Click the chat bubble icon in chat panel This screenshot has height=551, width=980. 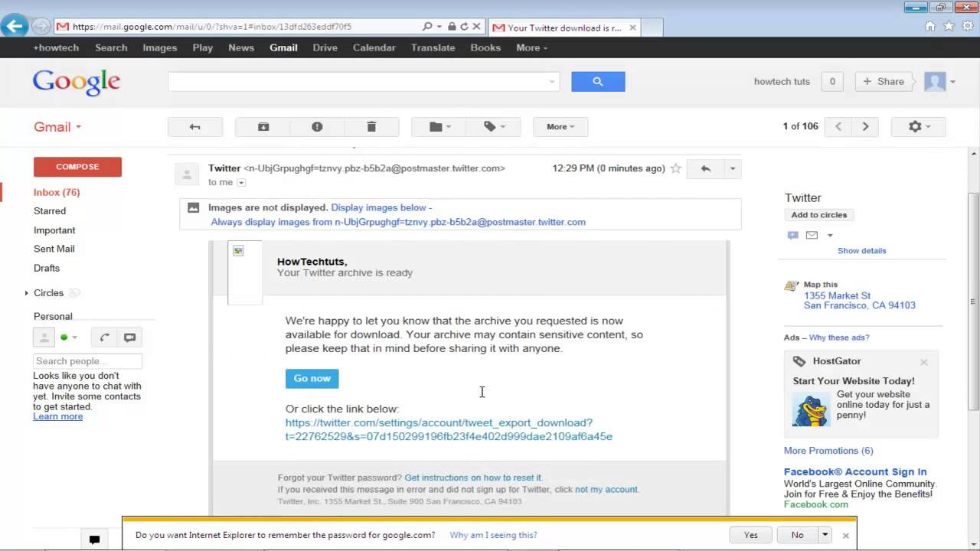coord(129,337)
